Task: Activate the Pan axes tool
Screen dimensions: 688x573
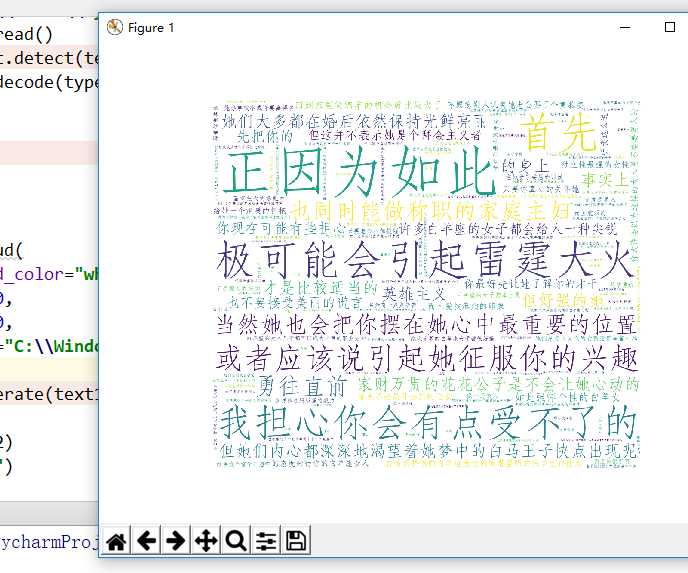Action: pos(206,541)
